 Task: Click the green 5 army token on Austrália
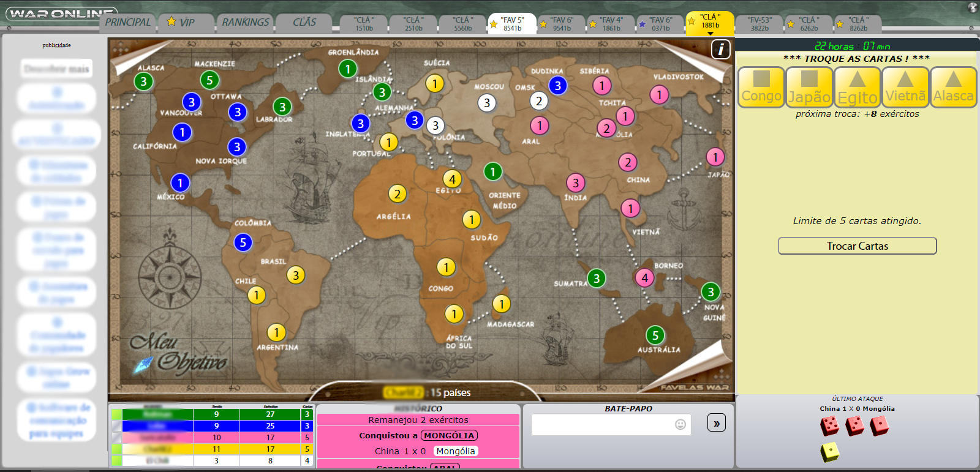coord(655,335)
